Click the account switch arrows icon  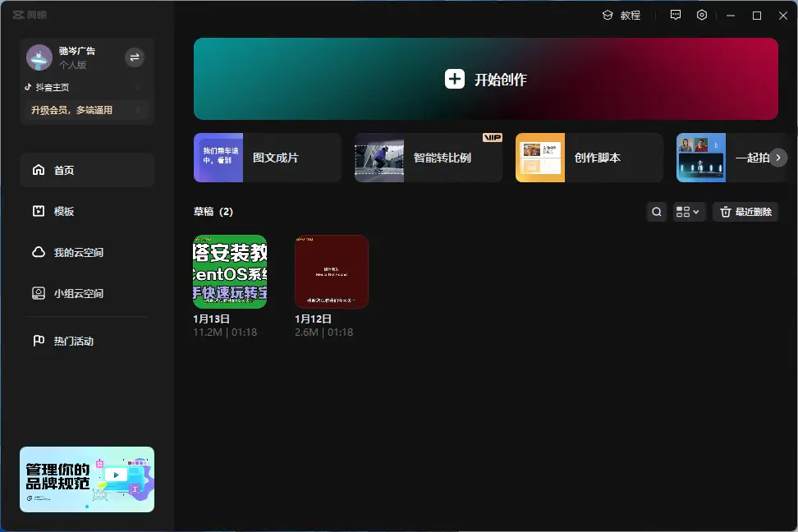[135, 57]
